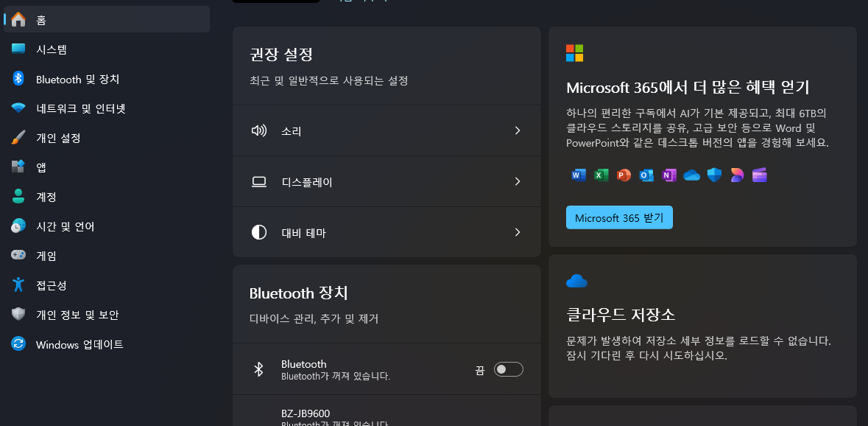Screen dimensions: 868x426
Task: Click the PowerPoint icon
Action: coord(624,175)
